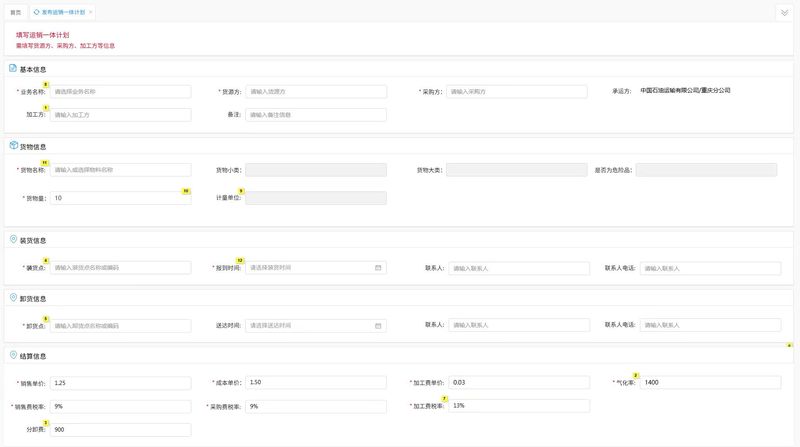Focus the 采购方 input field
This screenshot has width=800, height=447.
click(513, 91)
